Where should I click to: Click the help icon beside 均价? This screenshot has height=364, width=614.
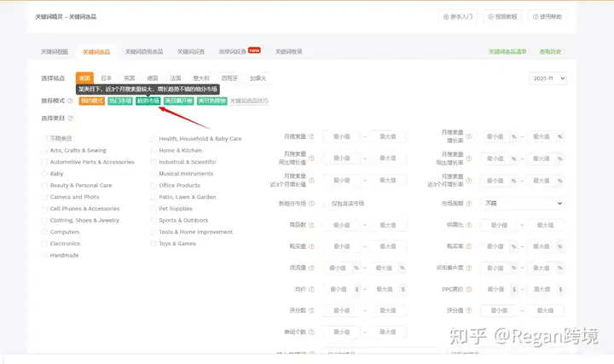(x=311, y=289)
